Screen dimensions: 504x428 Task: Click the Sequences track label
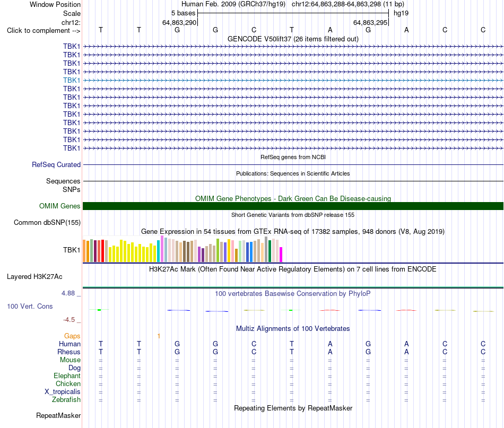(x=63, y=181)
